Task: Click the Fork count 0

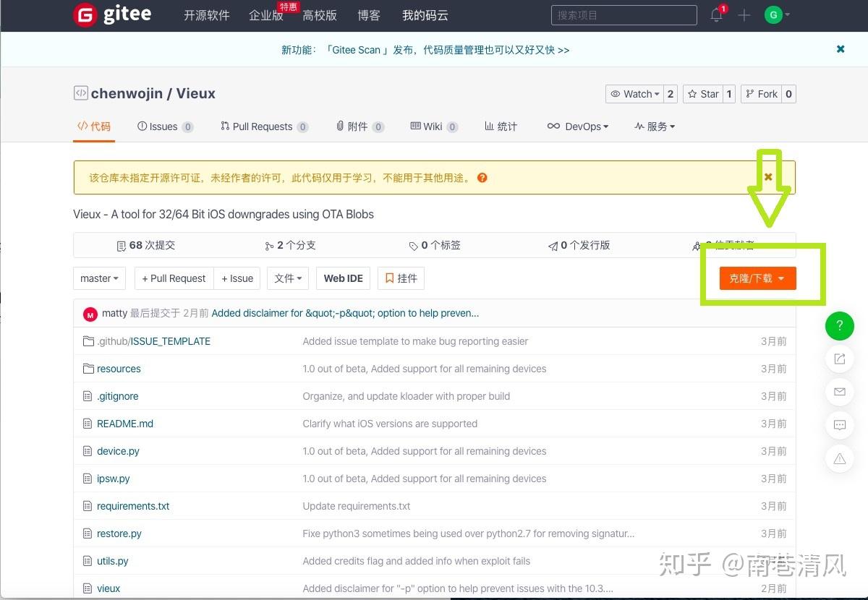Action: (x=788, y=94)
